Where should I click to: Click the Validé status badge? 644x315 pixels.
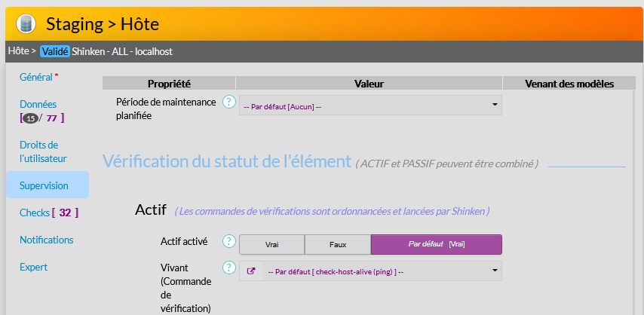point(55,51)
